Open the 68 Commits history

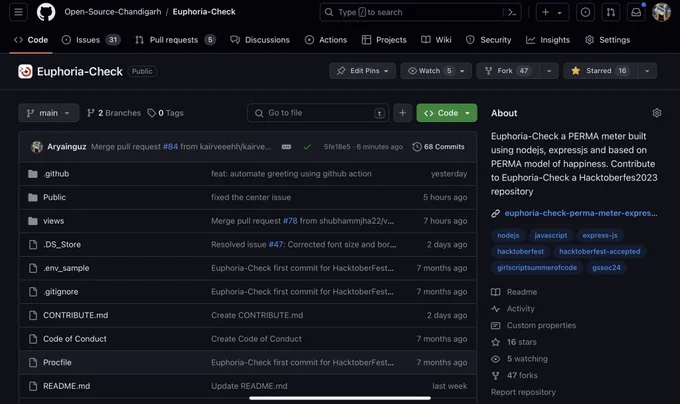point(438,147)
